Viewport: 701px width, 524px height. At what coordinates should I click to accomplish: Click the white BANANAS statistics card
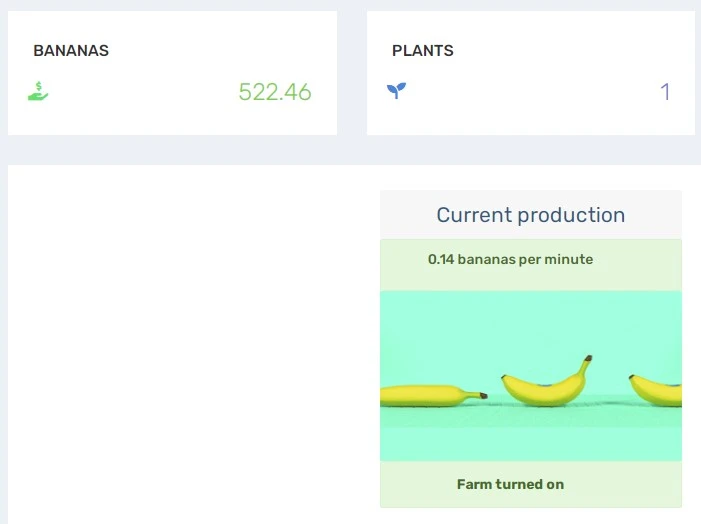pyautogui.click(x=173, y=73)
